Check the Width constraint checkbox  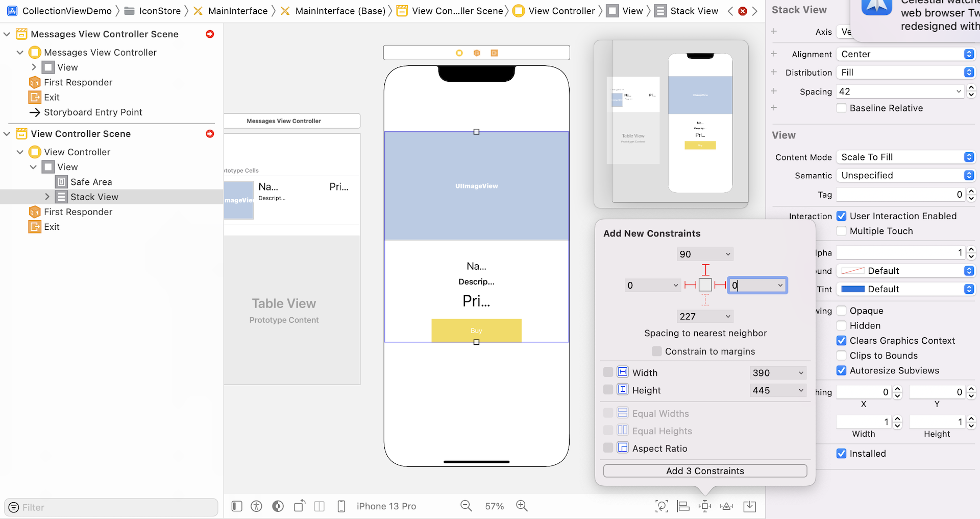[608, 372]
